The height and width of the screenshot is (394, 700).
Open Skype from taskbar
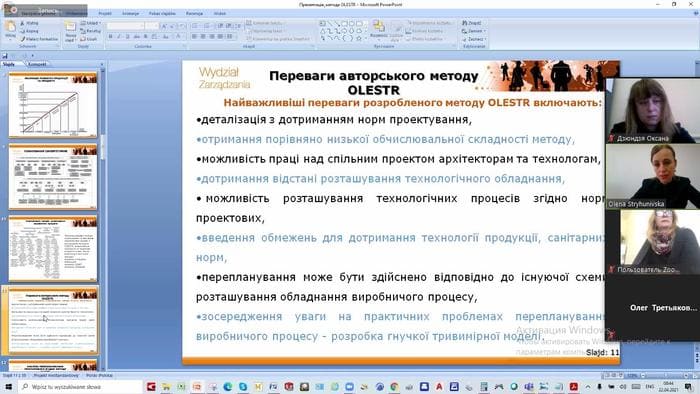(243, 386)
